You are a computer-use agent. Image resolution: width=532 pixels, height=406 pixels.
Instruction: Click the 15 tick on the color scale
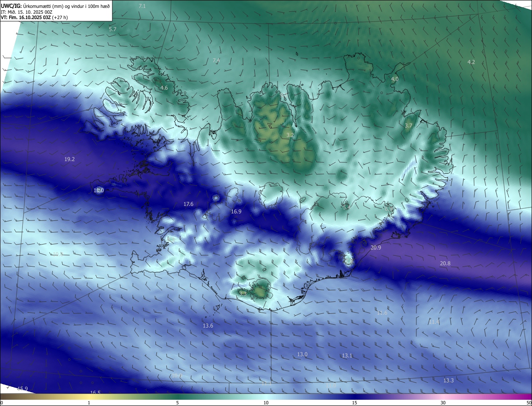355,403
